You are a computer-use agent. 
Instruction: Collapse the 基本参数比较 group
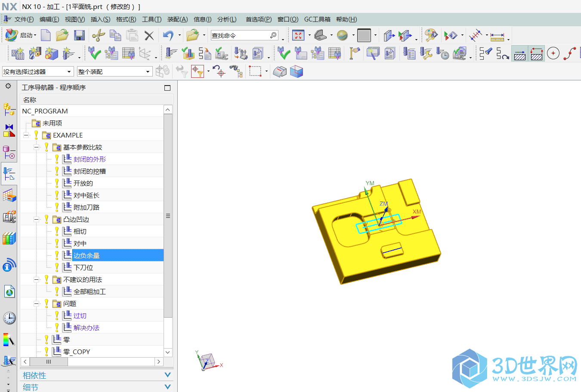point(36,147)
